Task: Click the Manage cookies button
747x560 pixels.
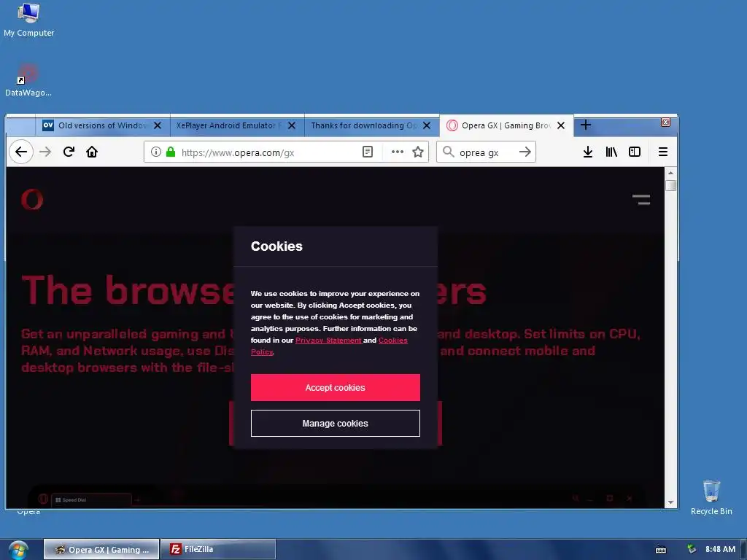Action: 336,424
